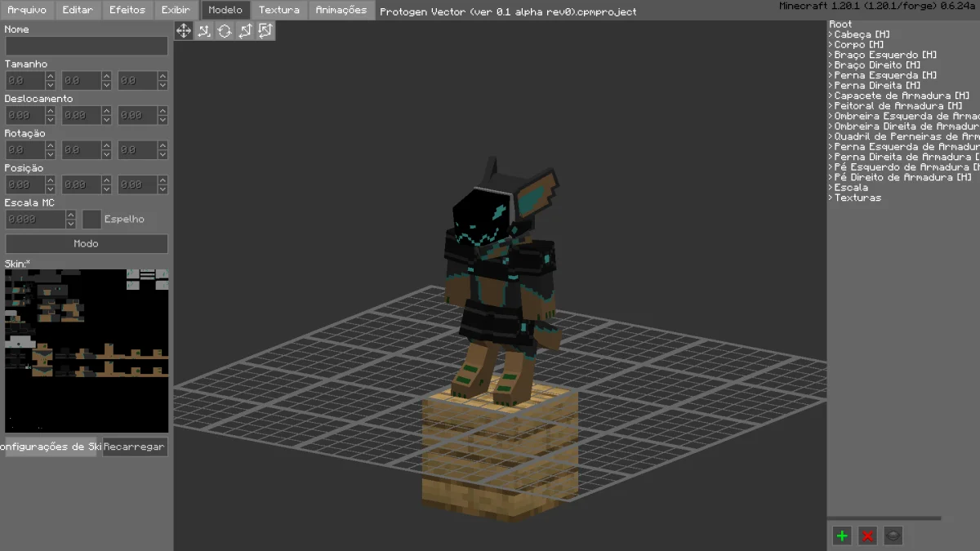Select the double-box scale gizmo tool
Viewport: 980px width, 551px height.
[265, 31]
